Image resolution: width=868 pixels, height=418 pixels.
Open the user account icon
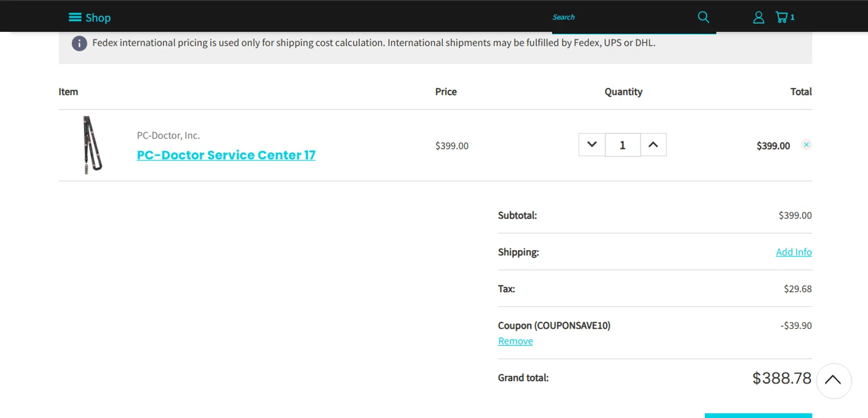click(759, 17)
